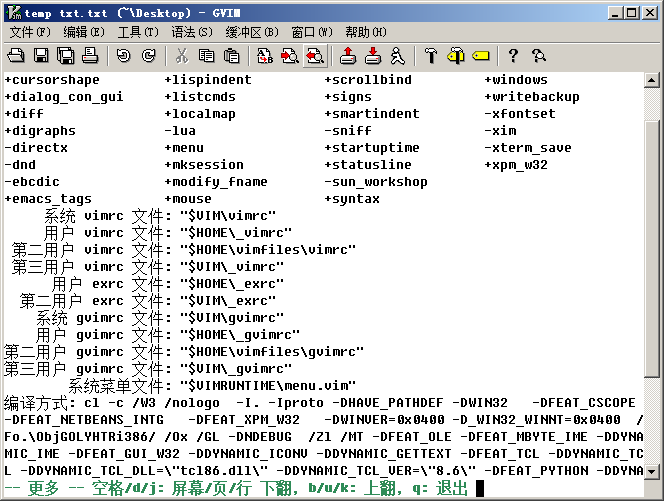Viewport: 664px width, 501px height.
Task: Click the Save all files icon
Action: coord(66,56)
